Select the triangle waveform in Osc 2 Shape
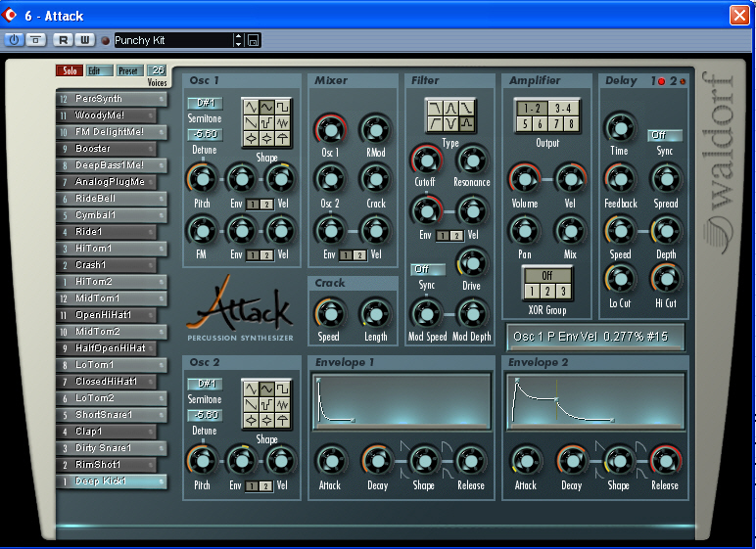 [x=251, y=389]
